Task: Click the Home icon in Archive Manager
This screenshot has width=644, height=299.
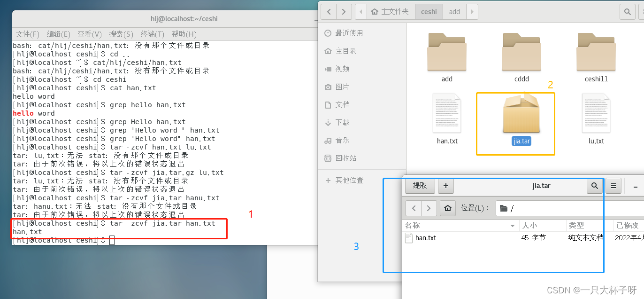Action: [x=447, y=208]
